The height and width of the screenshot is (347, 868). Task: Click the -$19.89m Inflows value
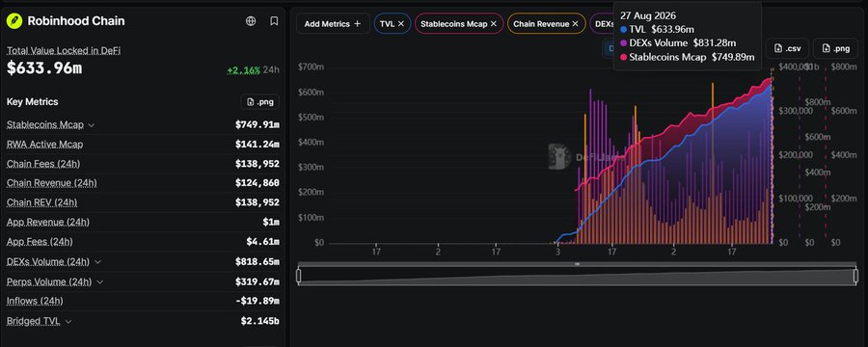[257, 301]
